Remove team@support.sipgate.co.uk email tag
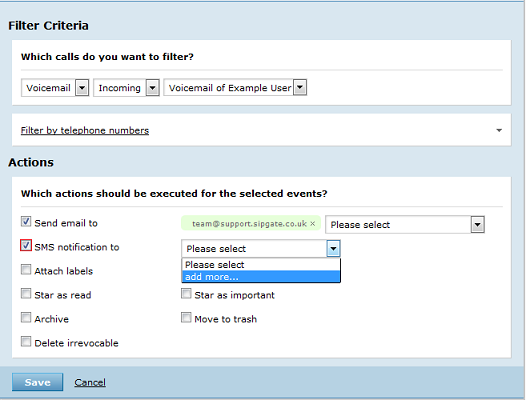Viewport: 526px width, 400px height. (x=313, y=224)
